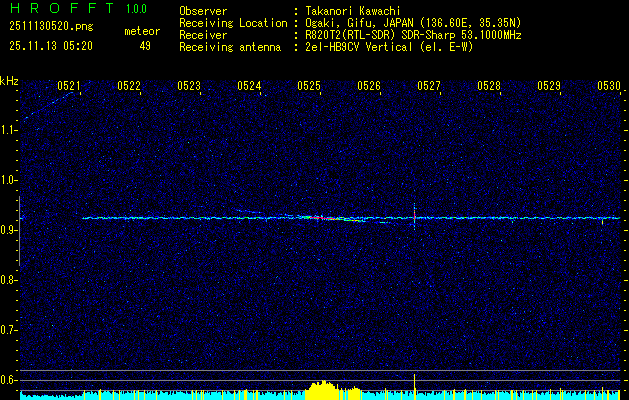The width and height of the screenshot is (629, 400).
Task: Click the 25.11.13 05:20 date stamp
Action: pos(50,45)
